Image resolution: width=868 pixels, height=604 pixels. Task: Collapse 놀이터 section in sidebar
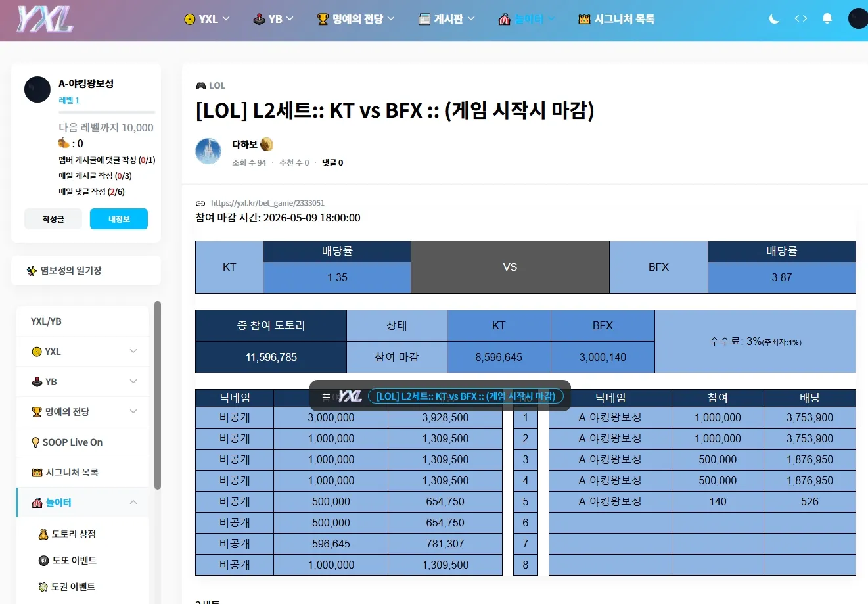pos(83,503)
